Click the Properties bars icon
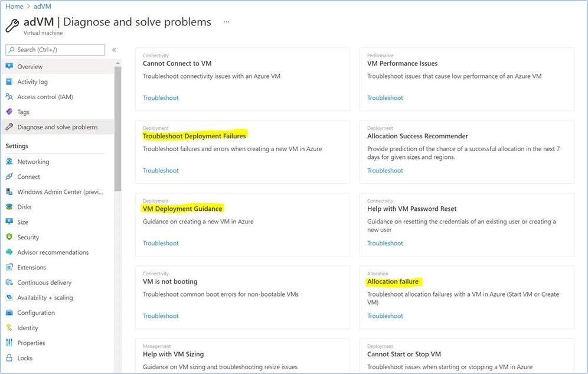The image size is (588, 374). click(x=9, y=343)
